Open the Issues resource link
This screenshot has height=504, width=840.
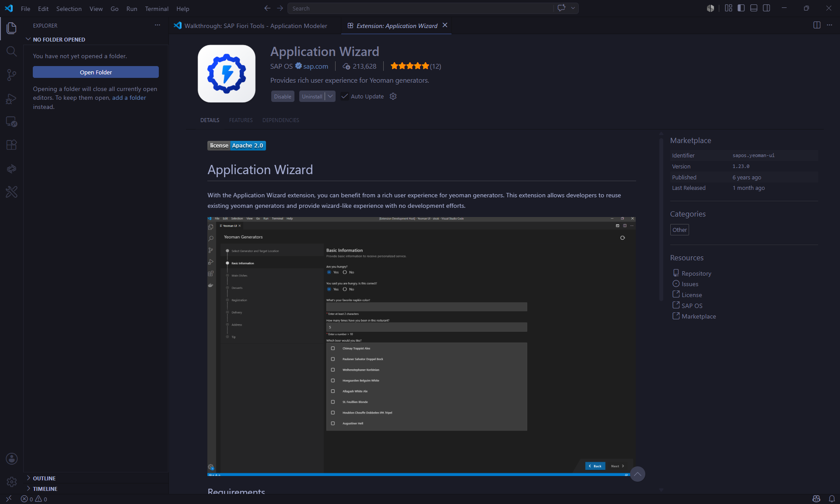pyautogui.click(x=689, y=284)
